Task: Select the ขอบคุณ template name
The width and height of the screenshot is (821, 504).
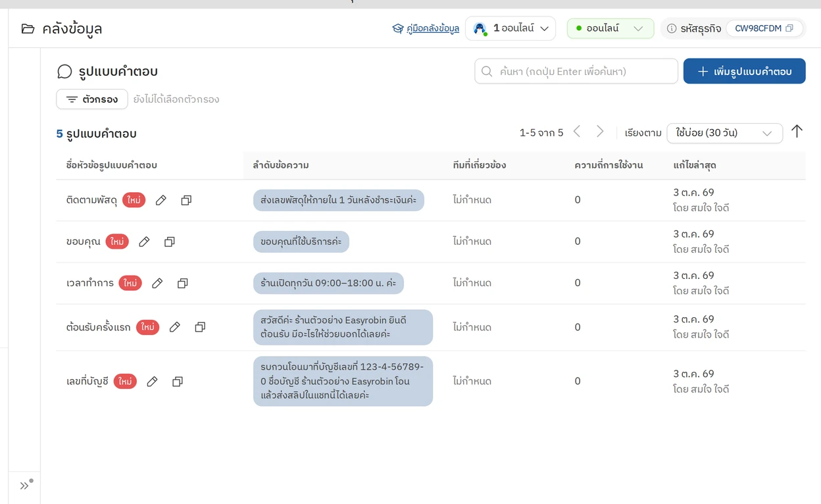Action: tap(84, 241)
